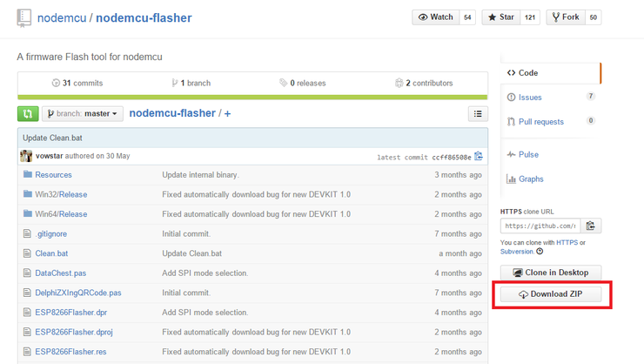Open the DataChest.pas file
Screen dimensions: 644x364
(60, 273)
